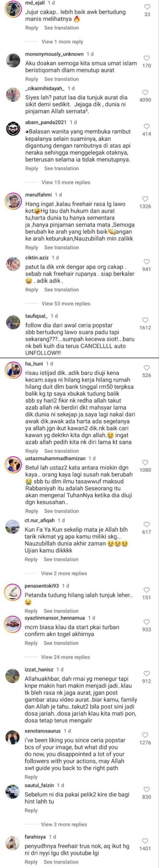
Task: Reply to penasentoki93's comment
Action: 31,611
